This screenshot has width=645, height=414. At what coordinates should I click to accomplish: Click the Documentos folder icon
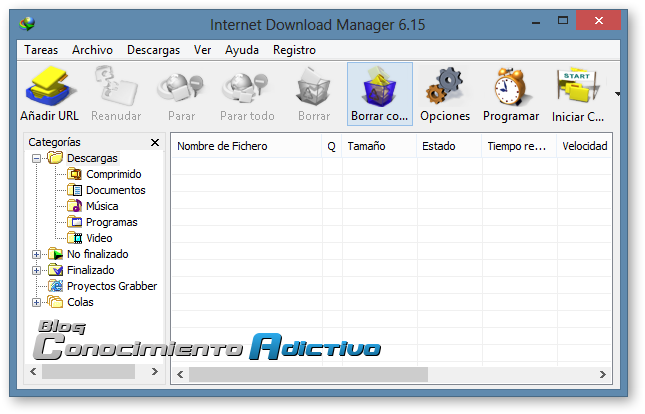click(x=74, y=190)
